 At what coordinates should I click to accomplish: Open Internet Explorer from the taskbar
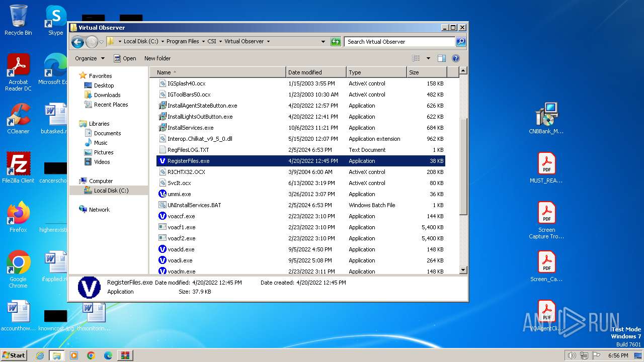pos(40,355)
